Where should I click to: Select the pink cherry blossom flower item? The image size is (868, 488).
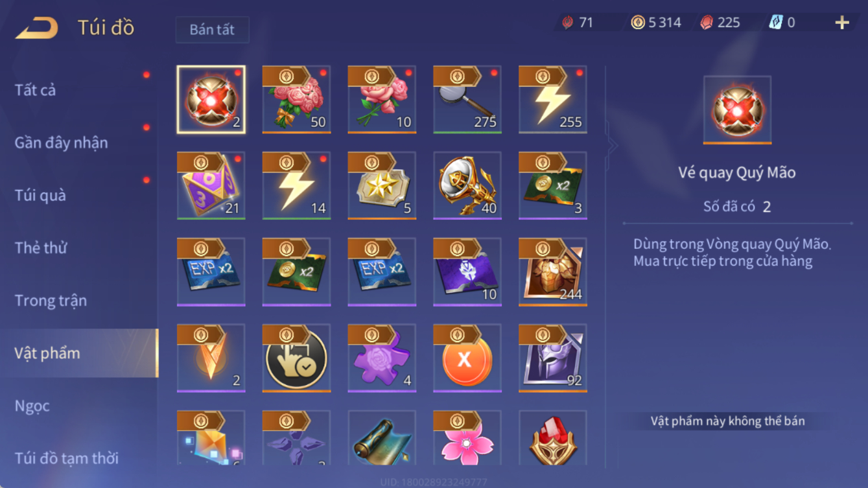click(x=467, y=437)
